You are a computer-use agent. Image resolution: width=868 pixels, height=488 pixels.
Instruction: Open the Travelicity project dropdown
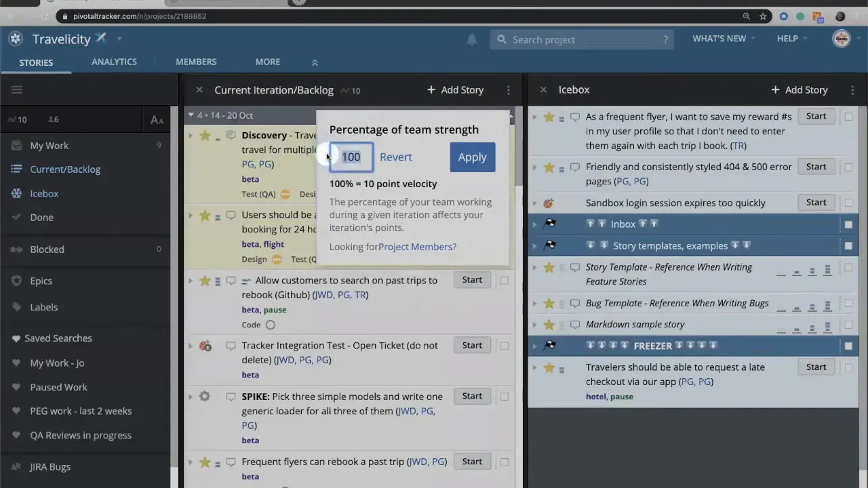[x=119, y=39]
